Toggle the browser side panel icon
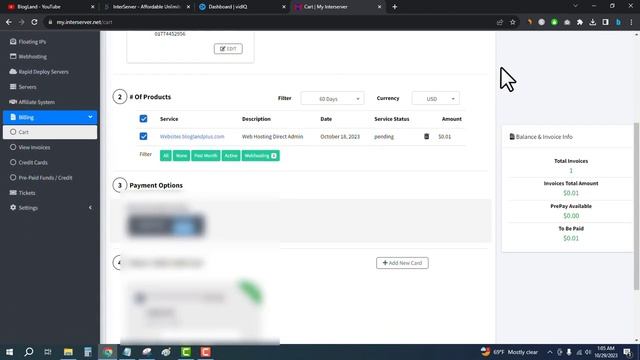 605,22
